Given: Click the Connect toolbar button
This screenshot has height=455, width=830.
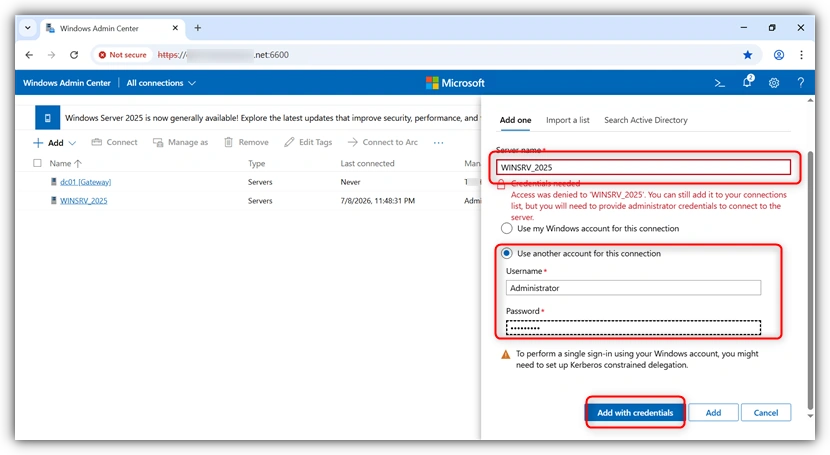Looking at the screenshot, I should [114, 142].
